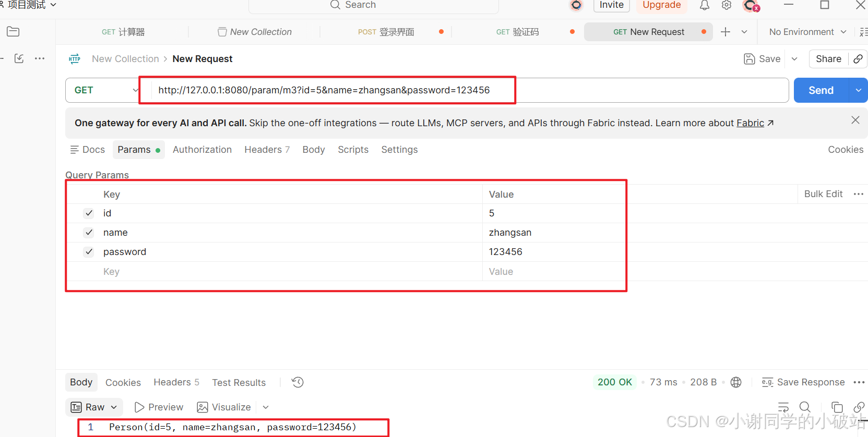Screen dimensions: 868x437
Task: Close the Fabric banner
Action: click(855, 120)
